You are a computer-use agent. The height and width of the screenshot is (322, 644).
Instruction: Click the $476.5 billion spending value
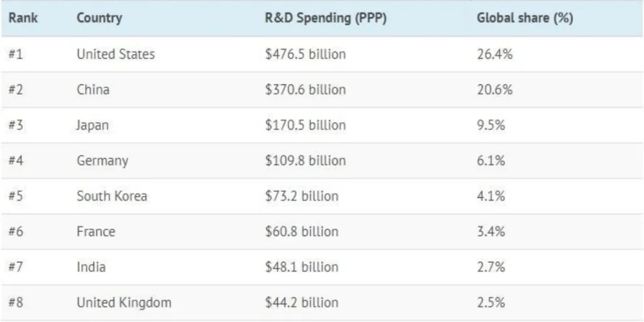306,54
